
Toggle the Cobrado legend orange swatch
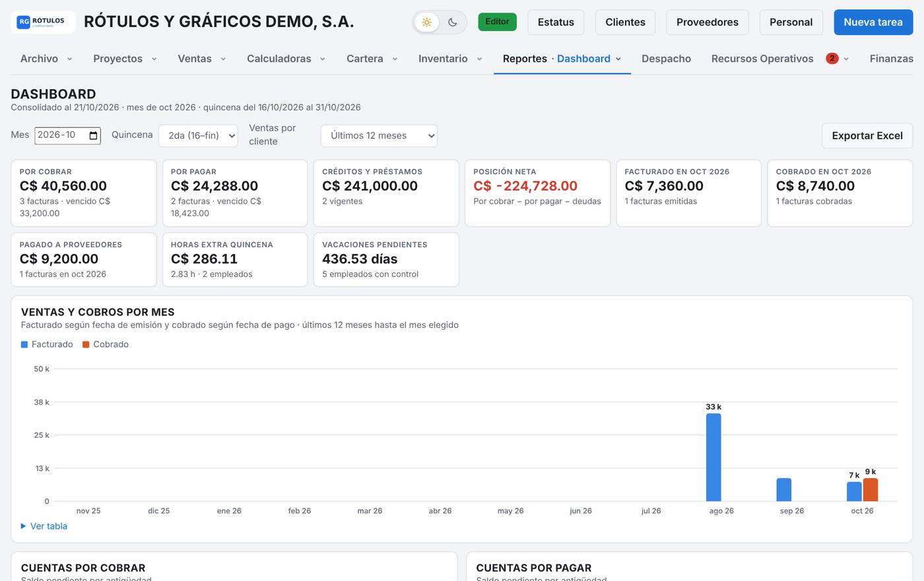(x=86, y=344)
